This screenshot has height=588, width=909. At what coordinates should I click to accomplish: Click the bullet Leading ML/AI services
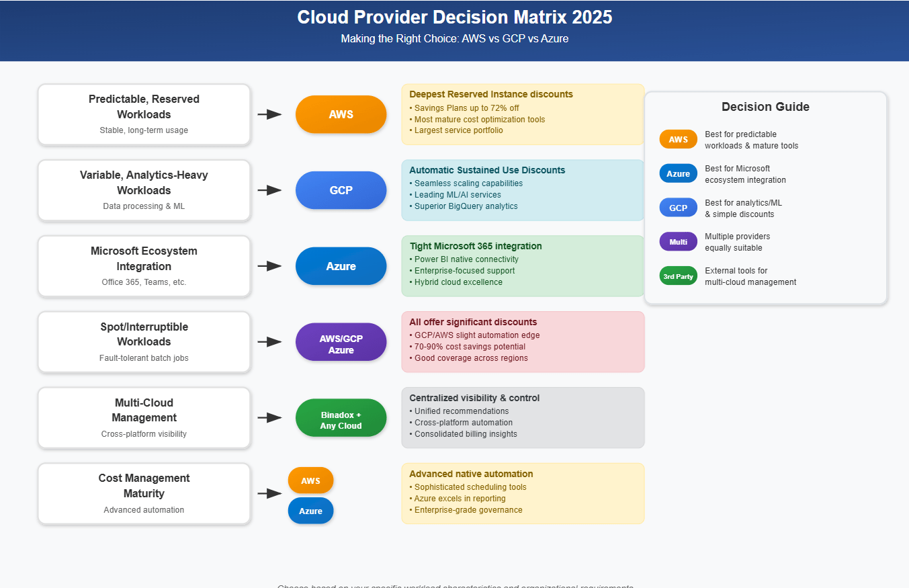coord(455,195)
